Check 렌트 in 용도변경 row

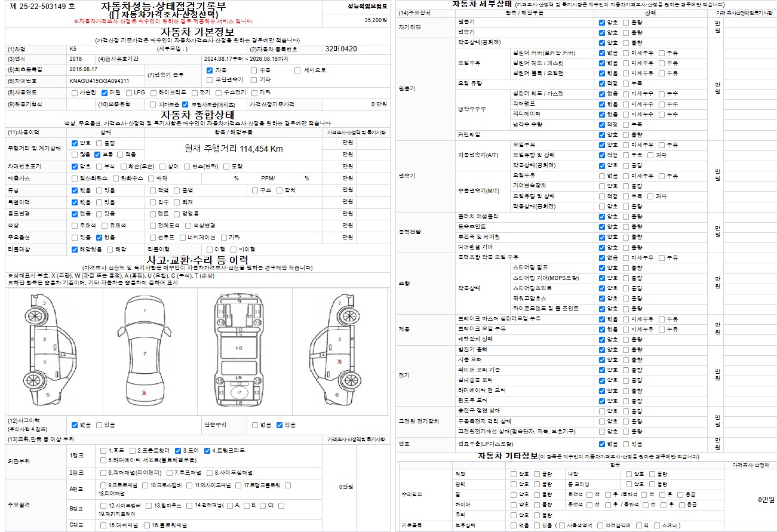(152, 214)
